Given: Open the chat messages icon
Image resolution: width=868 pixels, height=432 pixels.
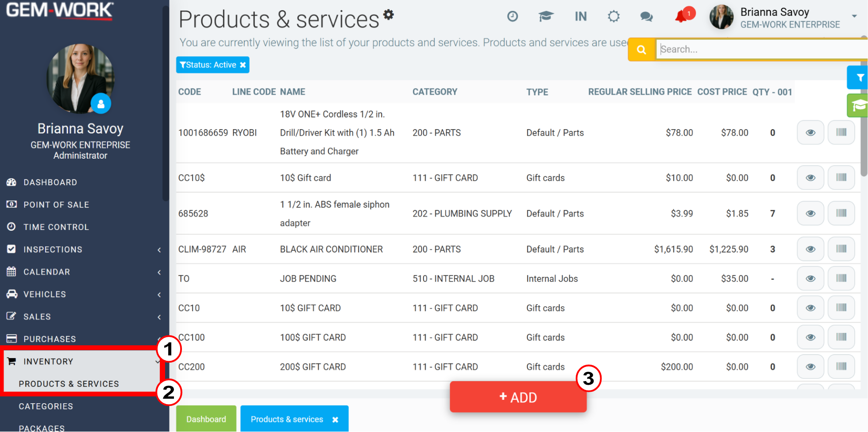Looking at the screenshot, I should (646, 17).
